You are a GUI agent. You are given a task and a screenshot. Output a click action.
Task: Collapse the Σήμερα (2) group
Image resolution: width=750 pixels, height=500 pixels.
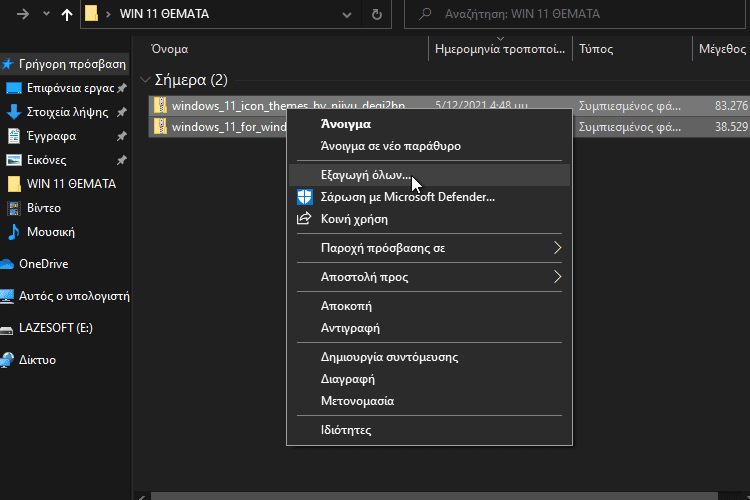coord(145,79)
